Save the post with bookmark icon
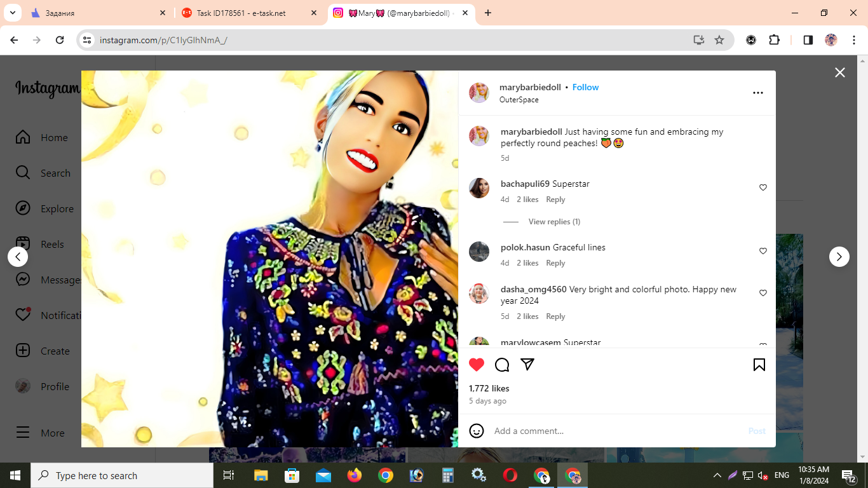The image size is (868, 488). (759, 365)
